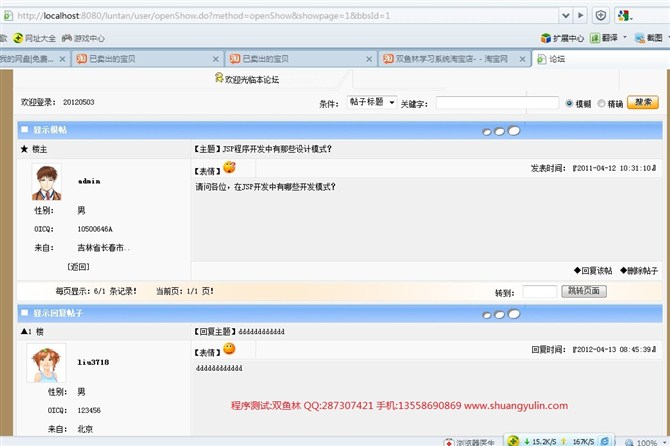Screen dimensions: 670x446
Task: Click the shield security icon in toolbar
Action: point(601,16)
